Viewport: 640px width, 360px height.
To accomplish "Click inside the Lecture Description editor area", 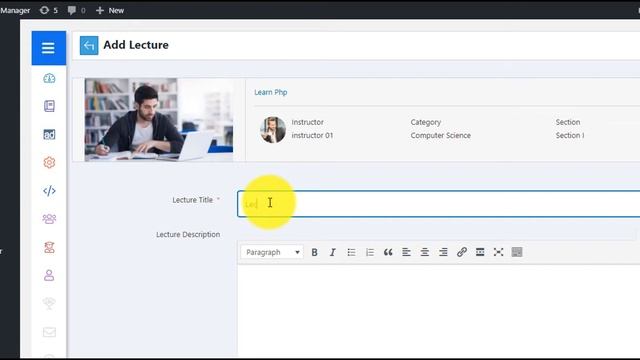I will click(x=438, y=310).
